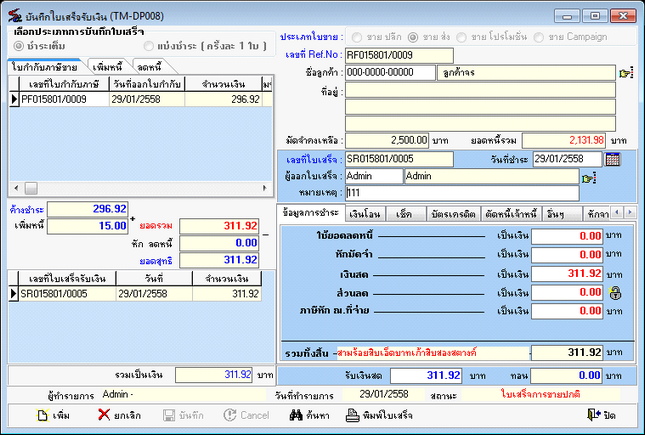This screenshot has width=645, height=435.
Task: Click row selector arrow for PF015801/0009
Action: (14, 99)
